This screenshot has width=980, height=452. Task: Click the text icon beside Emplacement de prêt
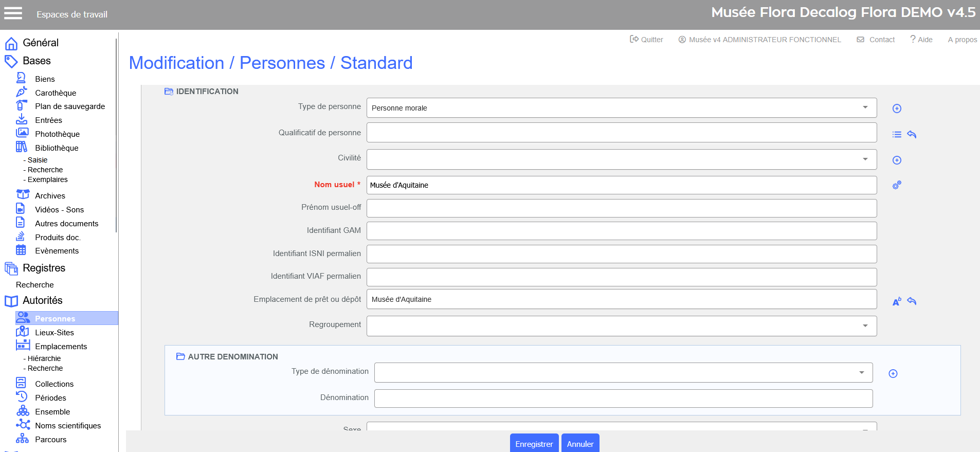coord(897,301)
